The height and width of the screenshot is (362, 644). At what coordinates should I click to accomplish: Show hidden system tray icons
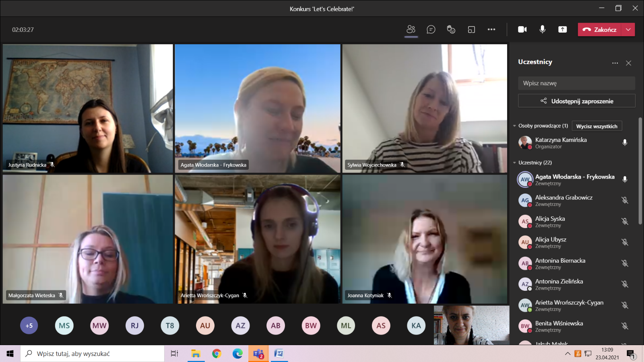[568, 354]
